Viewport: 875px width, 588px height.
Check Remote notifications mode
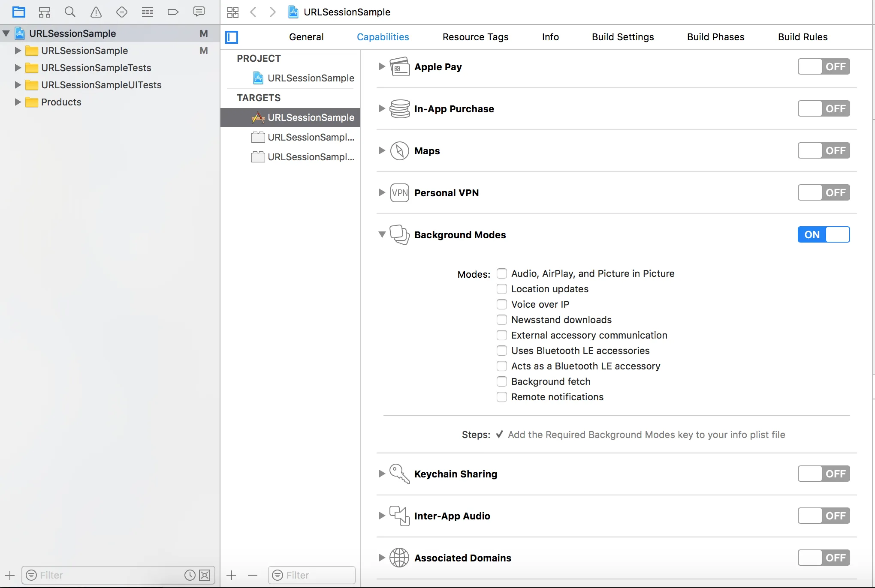(x=501, y=397)
